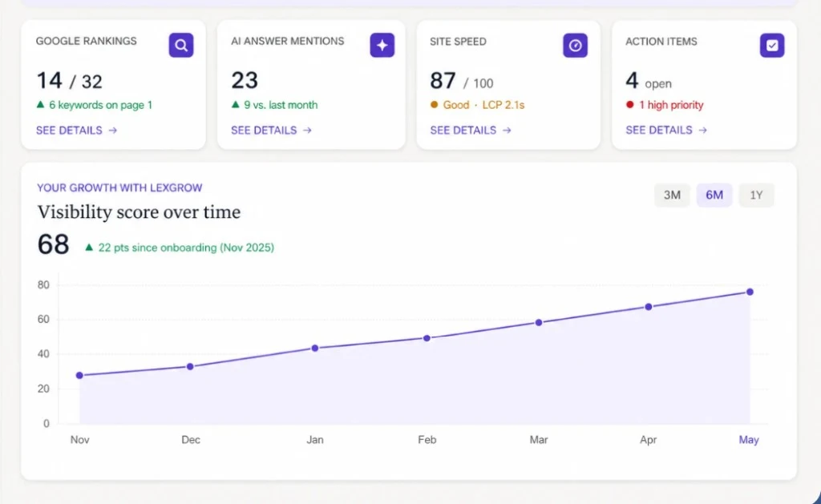Click the '4 open' action items value

[648, 81]
